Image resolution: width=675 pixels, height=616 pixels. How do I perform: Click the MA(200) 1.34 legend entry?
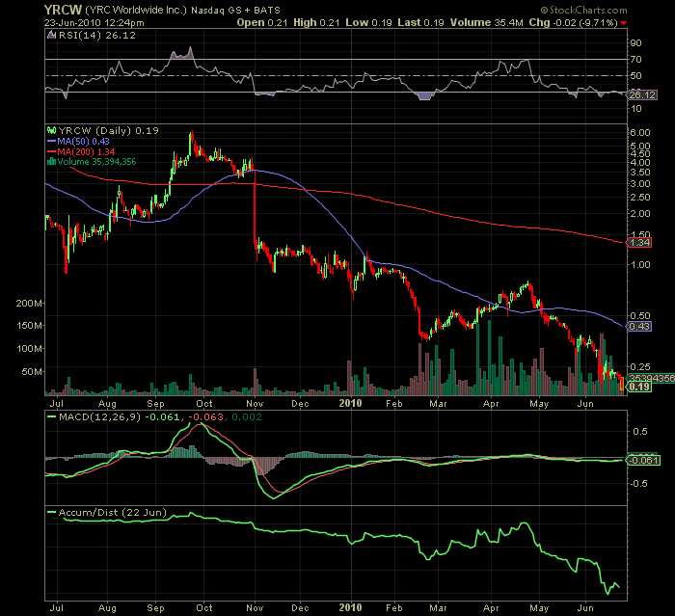[80, 151]
